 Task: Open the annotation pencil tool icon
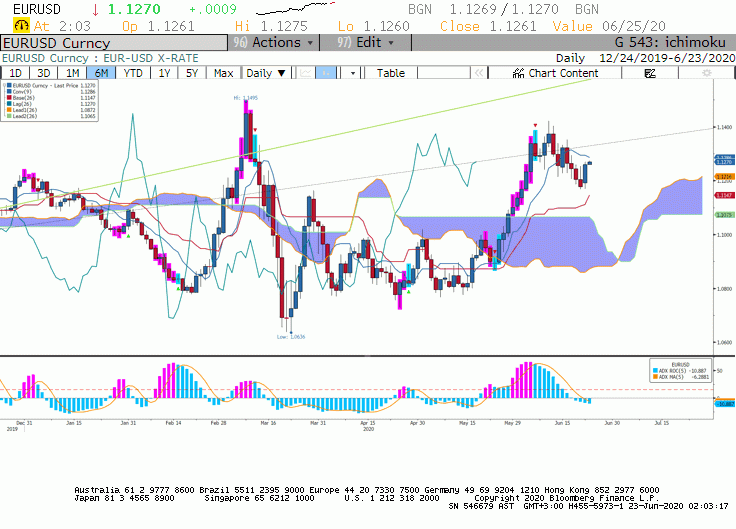[650, 73]
